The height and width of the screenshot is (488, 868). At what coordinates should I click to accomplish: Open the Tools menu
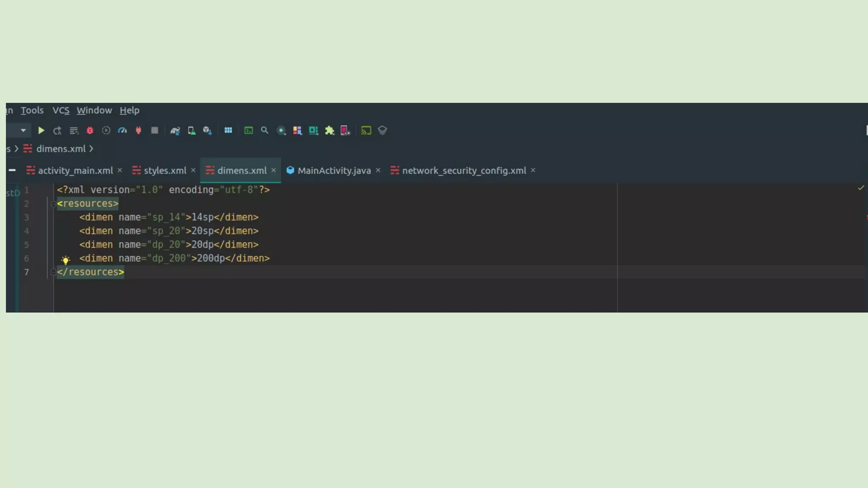point(32,111)
